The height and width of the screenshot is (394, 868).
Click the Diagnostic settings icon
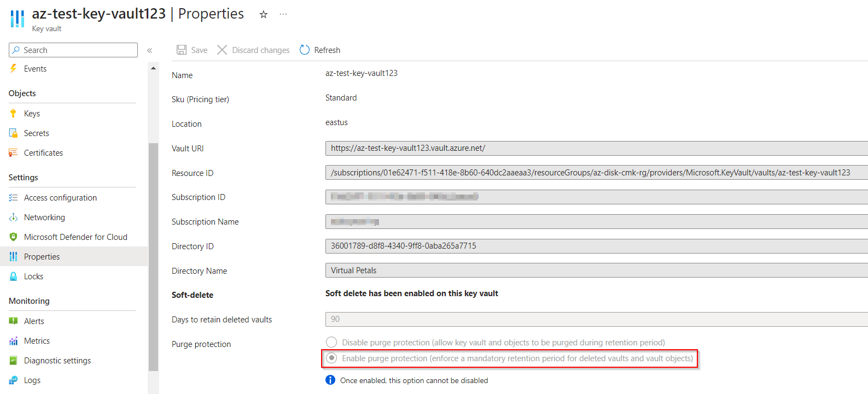pyautogui.click(x=14, y=360)
